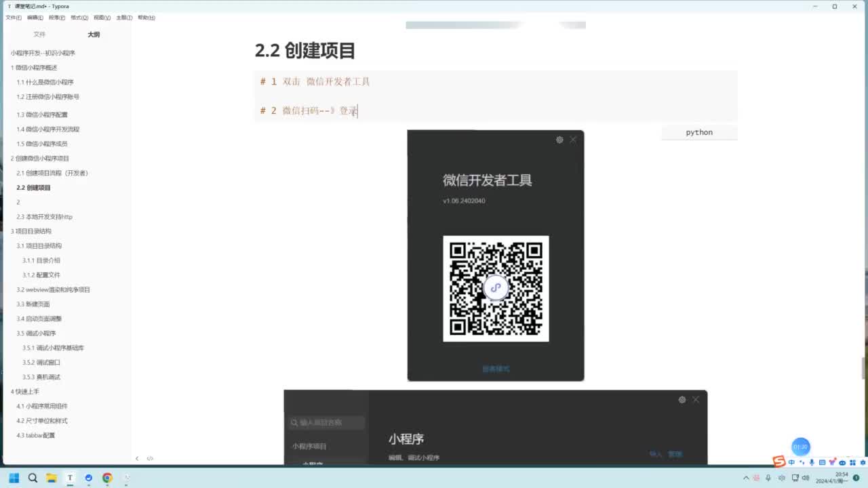Select the bold outline item 2.2 创建项目
868x488 pixels.
click(x=34, y=188)
